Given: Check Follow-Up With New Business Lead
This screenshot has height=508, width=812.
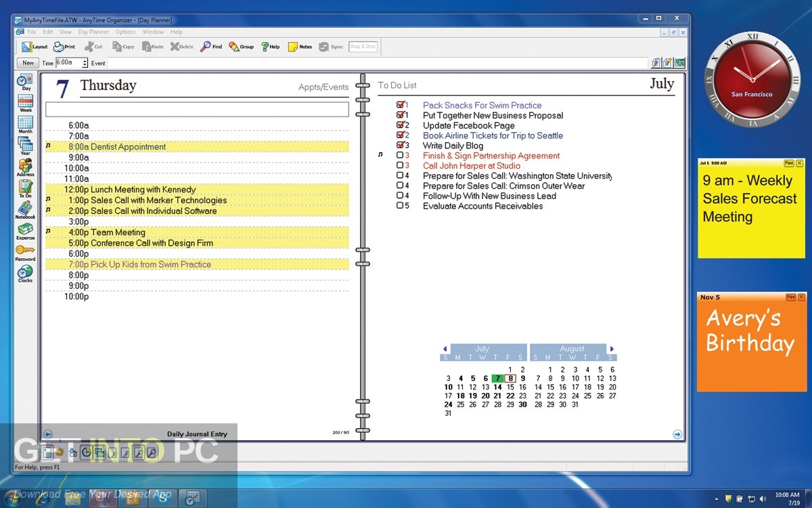Looking at the screenshot, I should [x=400, y=196].
